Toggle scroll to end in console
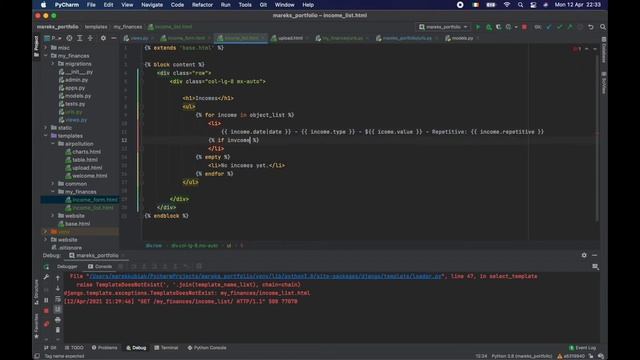Image resolution: width=640 pixels, height=360 pixels. pos(58,309)
